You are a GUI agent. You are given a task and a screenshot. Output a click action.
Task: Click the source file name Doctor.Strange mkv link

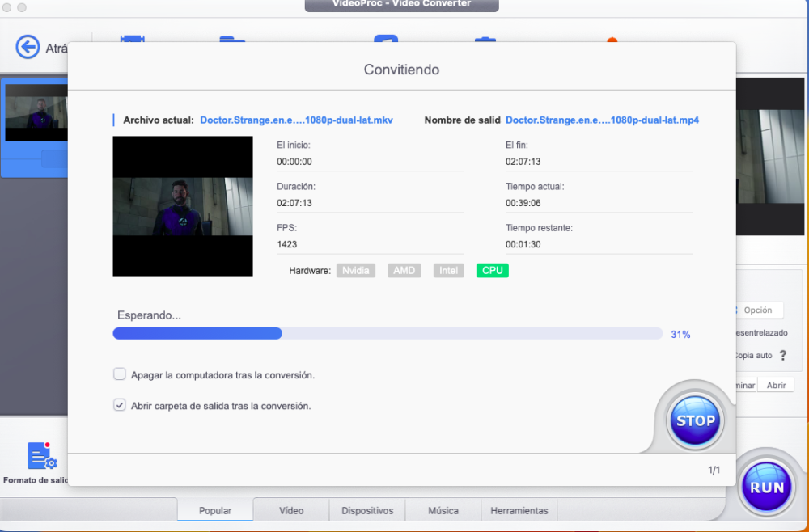(x=296, y=120)
